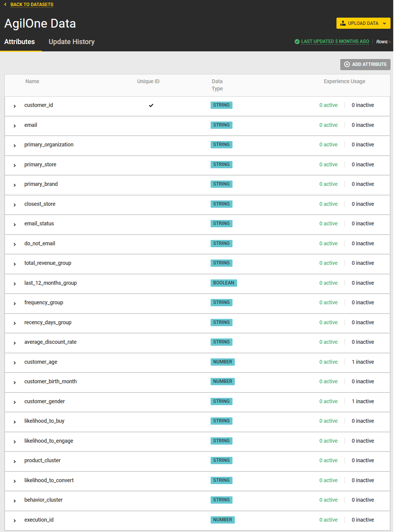Click the 0 active count for total_revenue_group
394x532 pixels.
pos(328,263)
